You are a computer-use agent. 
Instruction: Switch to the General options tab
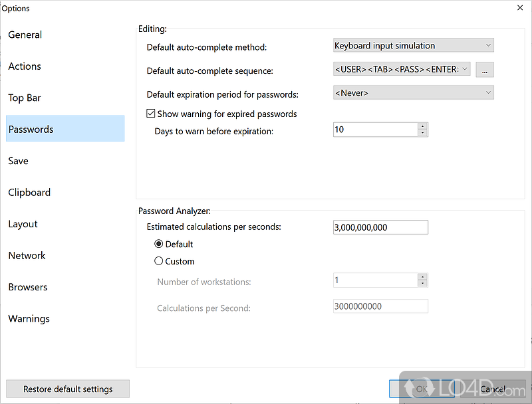[x=25, y=35]
